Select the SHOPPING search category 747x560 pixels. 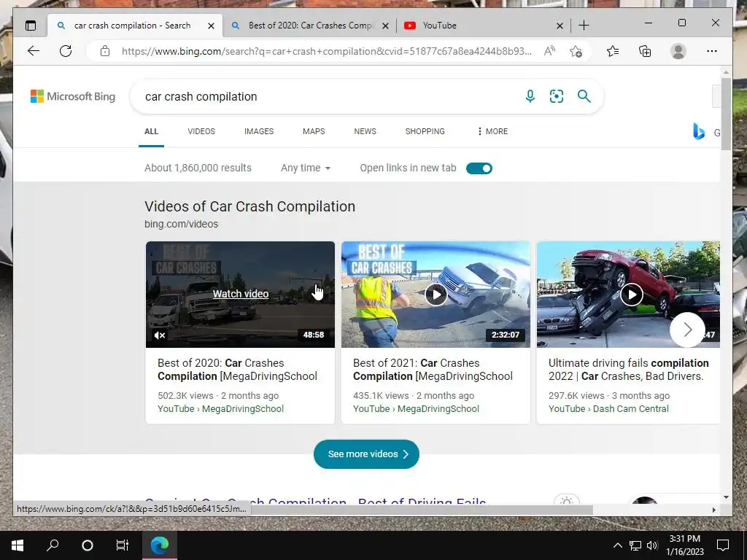pos(425,131)
